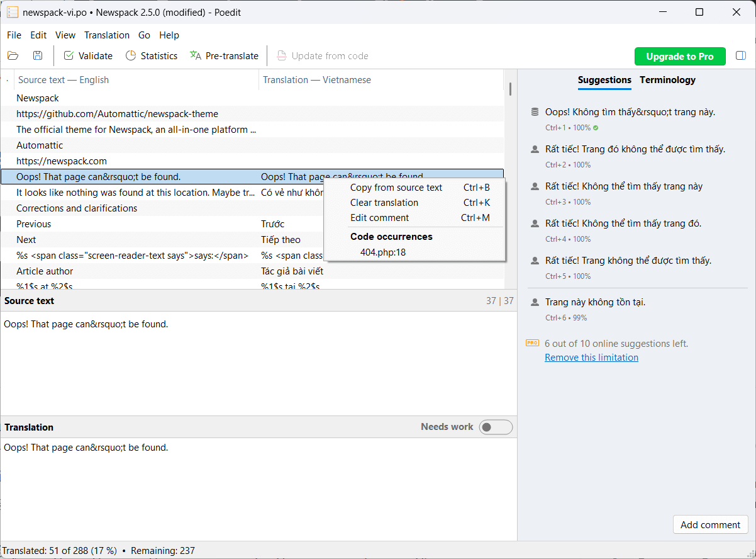756x559 pixels.
Task: Toggle the sidebar panel icon
Action: click(741, 55)
